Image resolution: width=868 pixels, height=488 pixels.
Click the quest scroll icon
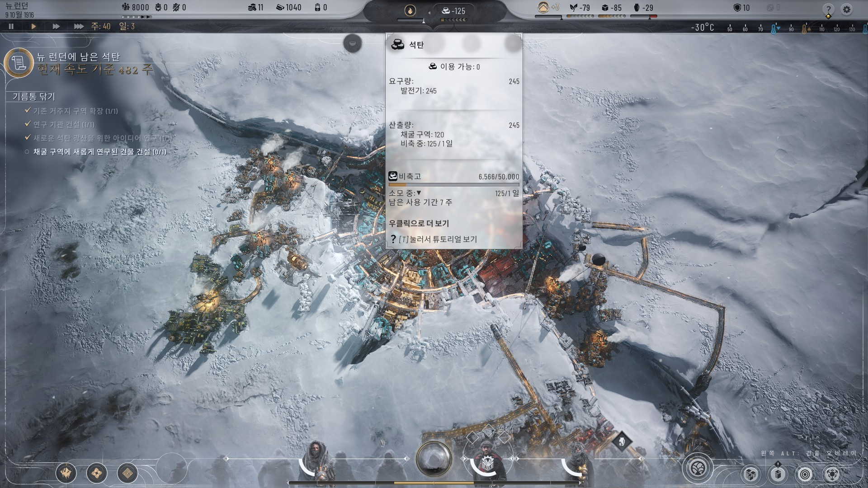coord(19,63)
